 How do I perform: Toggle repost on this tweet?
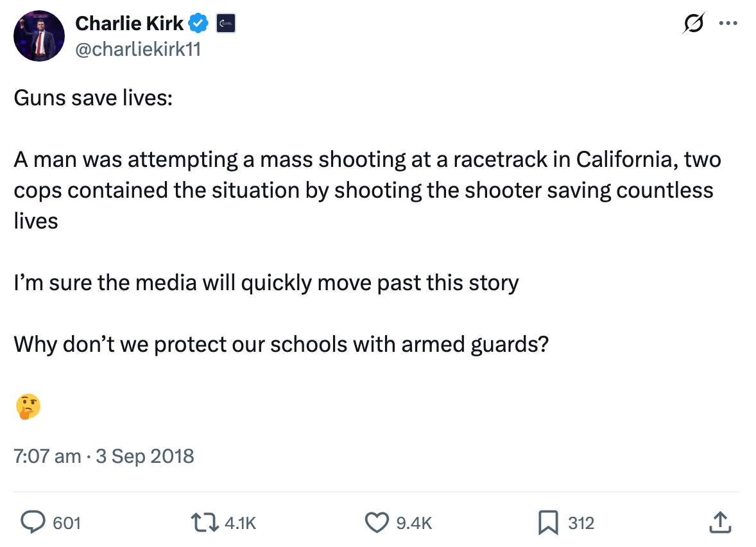pyautogui.click(x=205, y=523)
